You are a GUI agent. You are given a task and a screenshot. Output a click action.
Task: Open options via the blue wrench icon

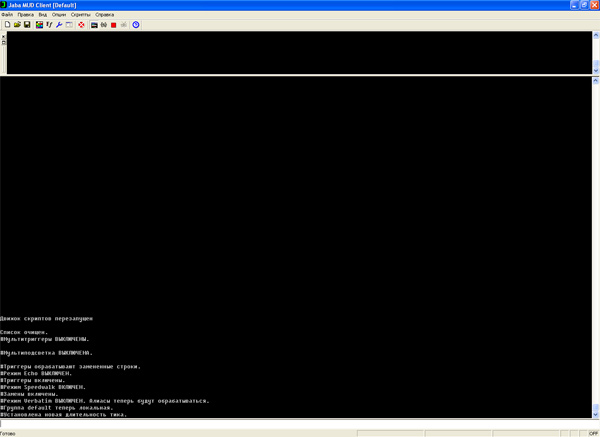click(59, 25)
